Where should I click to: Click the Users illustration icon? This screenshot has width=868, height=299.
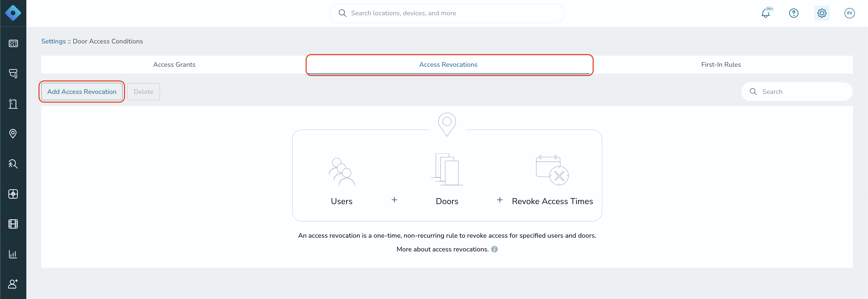[342, 172]
